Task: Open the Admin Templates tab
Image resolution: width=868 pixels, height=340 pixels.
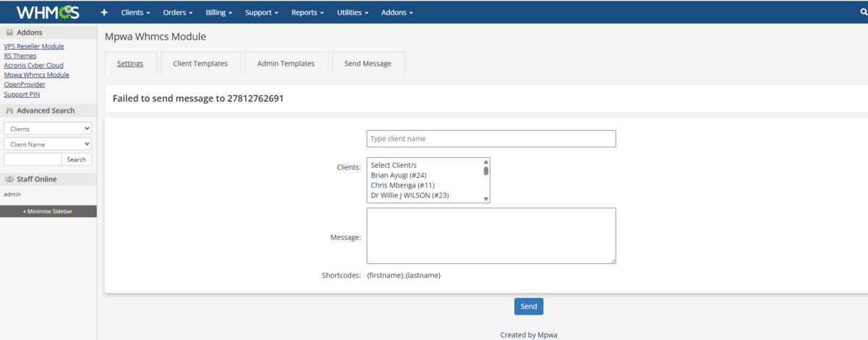Action: [x=286, y=64]
